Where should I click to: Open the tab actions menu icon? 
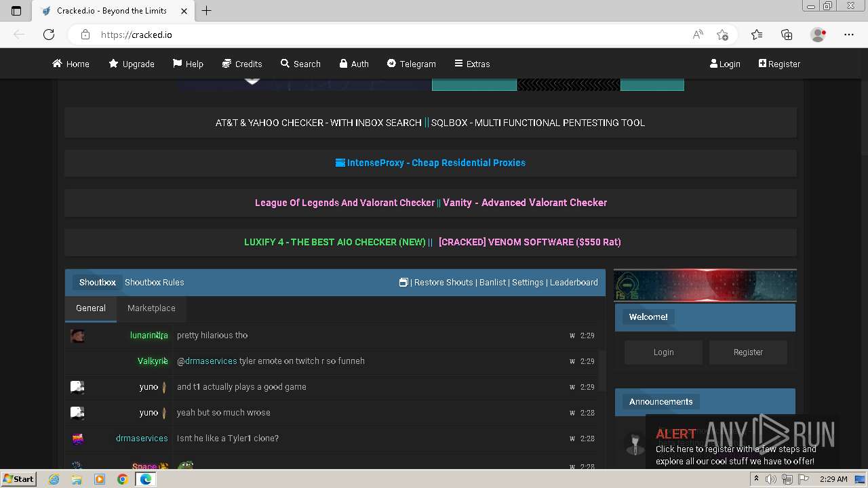point(16,11)
